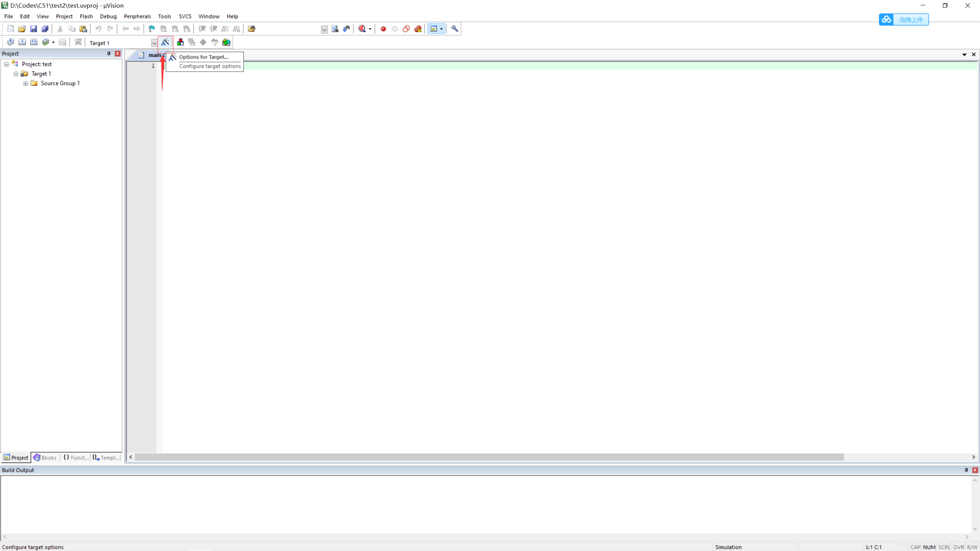Screen dimensions: 980x551
Task: Click the Find icon beside the search box
Action: 335,29
